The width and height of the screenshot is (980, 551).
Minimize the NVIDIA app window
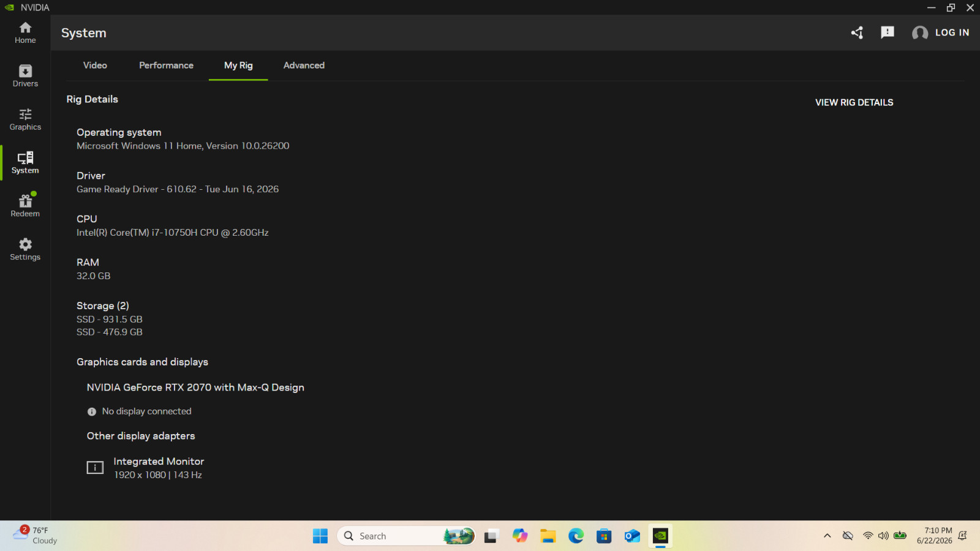931,7
